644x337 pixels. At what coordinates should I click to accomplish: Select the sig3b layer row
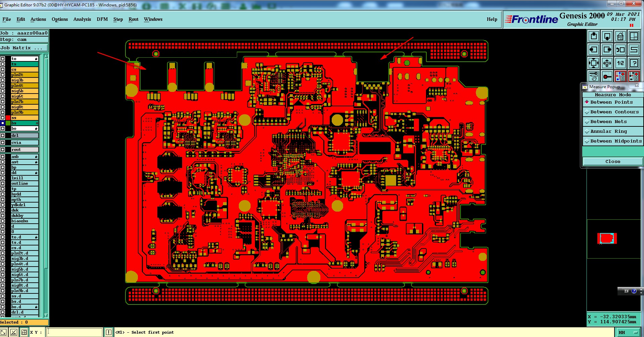(x=24, y=80)
